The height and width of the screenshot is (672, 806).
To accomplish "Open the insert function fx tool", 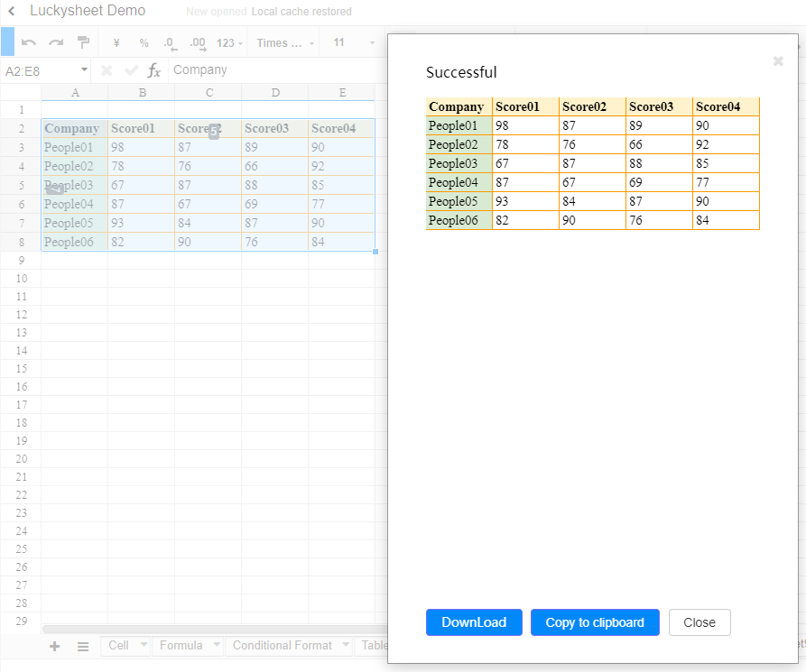I will (x=153, y=69).
